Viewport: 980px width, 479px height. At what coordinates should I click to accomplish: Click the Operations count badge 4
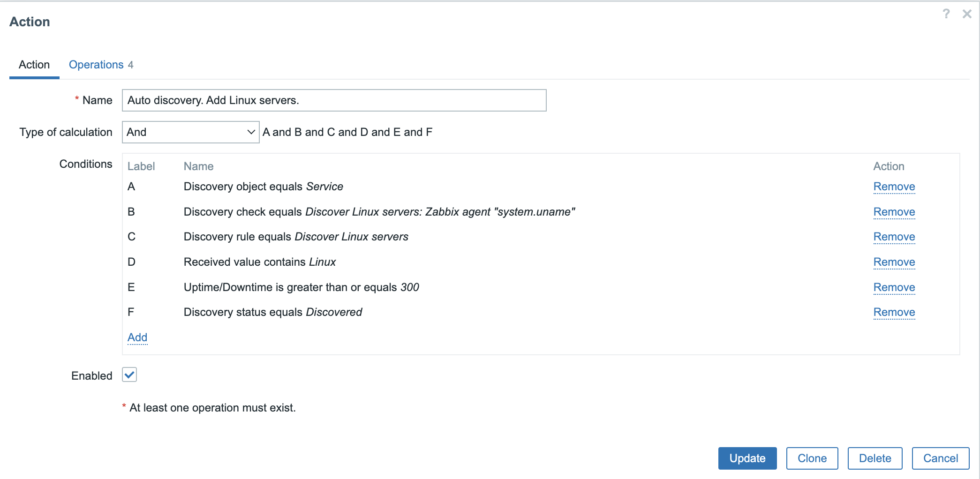(x=131, y=65)
